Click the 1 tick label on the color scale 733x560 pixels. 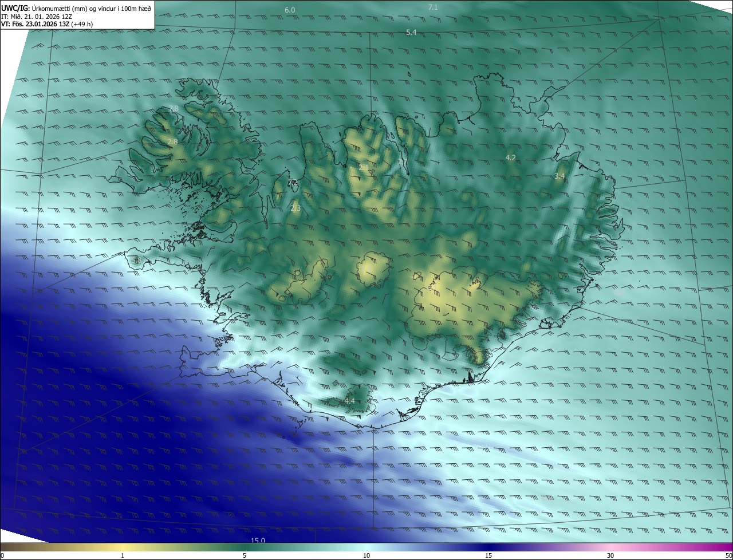point(123,555)
